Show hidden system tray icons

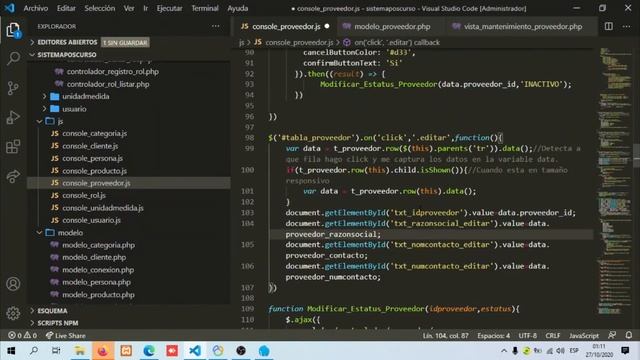click(x=504, y=351)
